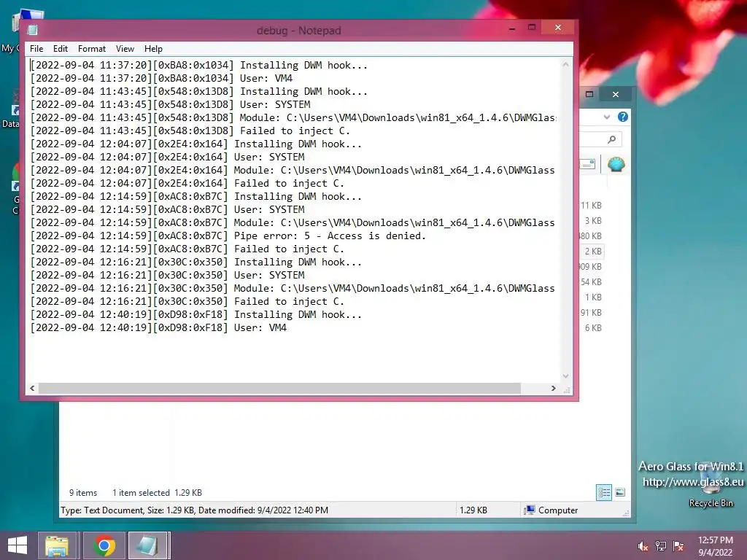Viewport: 747px width, 560px height.
Task: Click the 12:16:21 Module path line
Action: [x=293, y=289]
